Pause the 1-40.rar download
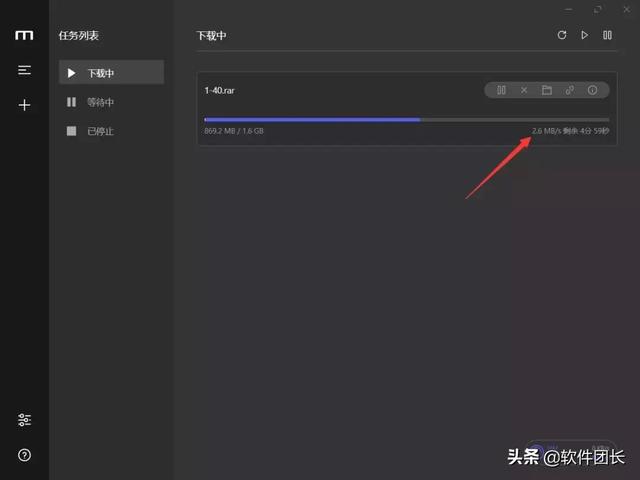Viewport: 640px width, 480px height. point(501,90)
